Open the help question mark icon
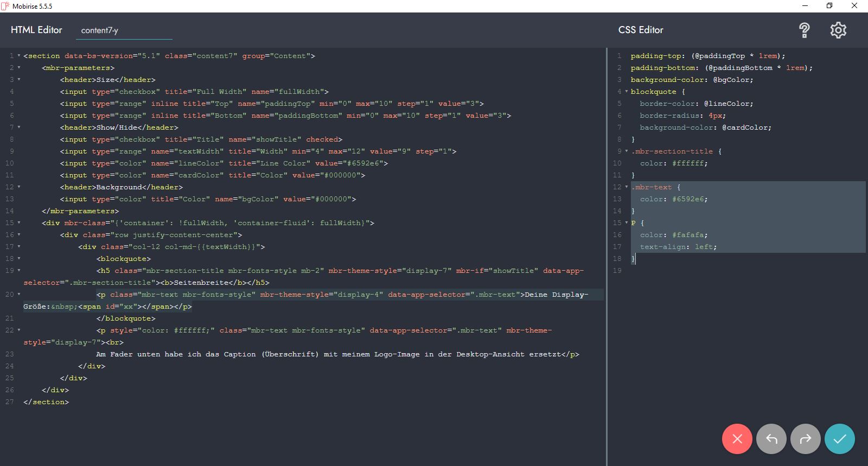Screen dimensions: 868x466 click(x=804, y=30)
